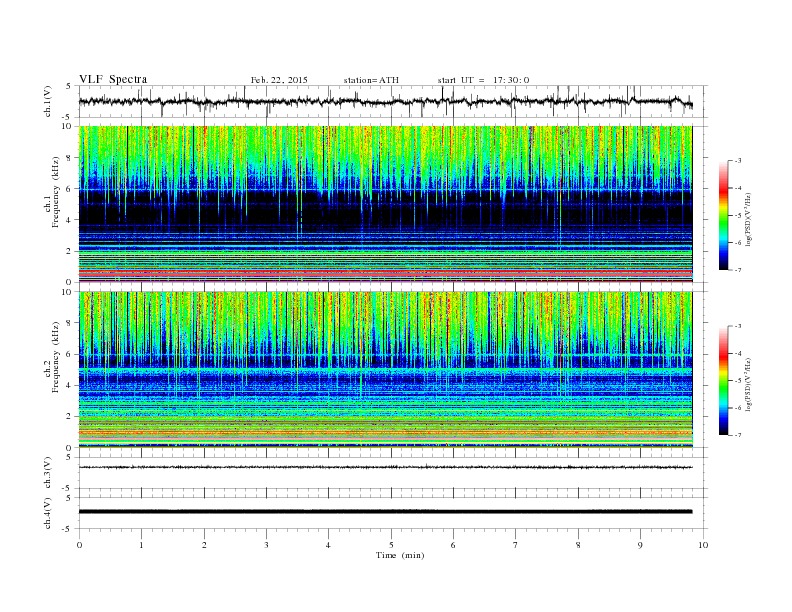The width and height of the screenshot is (792, 612).
Task: Click time axis tick label "4"
Action: (328, 545)
